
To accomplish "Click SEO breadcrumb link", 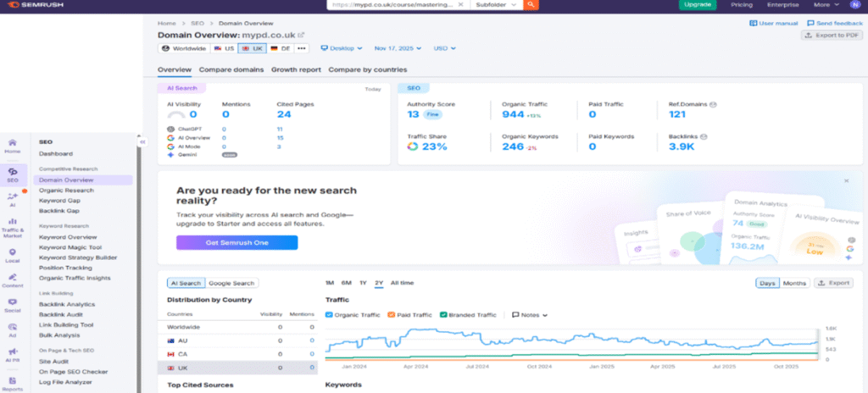I will (x=198, y=23).
